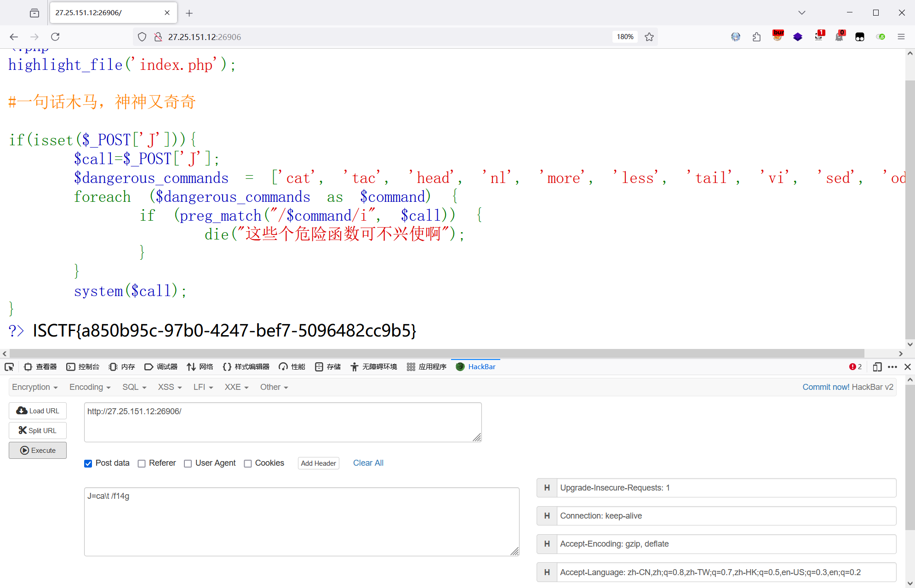This screenshot has height=588, width=915.
Task: Switch to the 网络 network tab
Action: (200, 366)
